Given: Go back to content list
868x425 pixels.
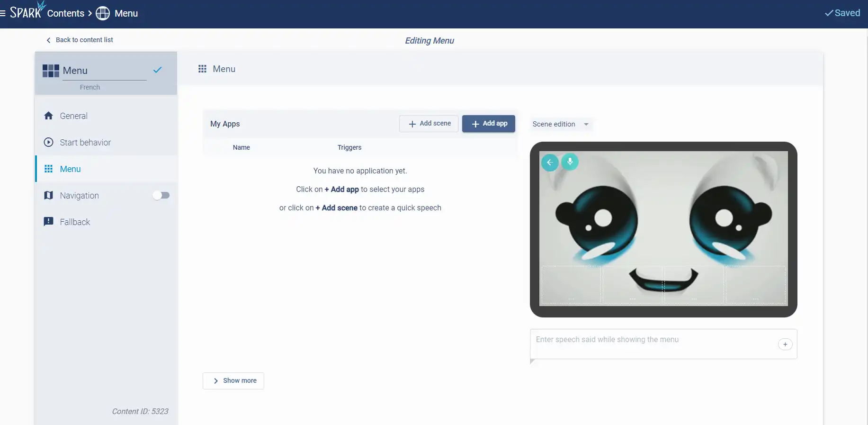Looking at the screenshot, I should 80,40.
